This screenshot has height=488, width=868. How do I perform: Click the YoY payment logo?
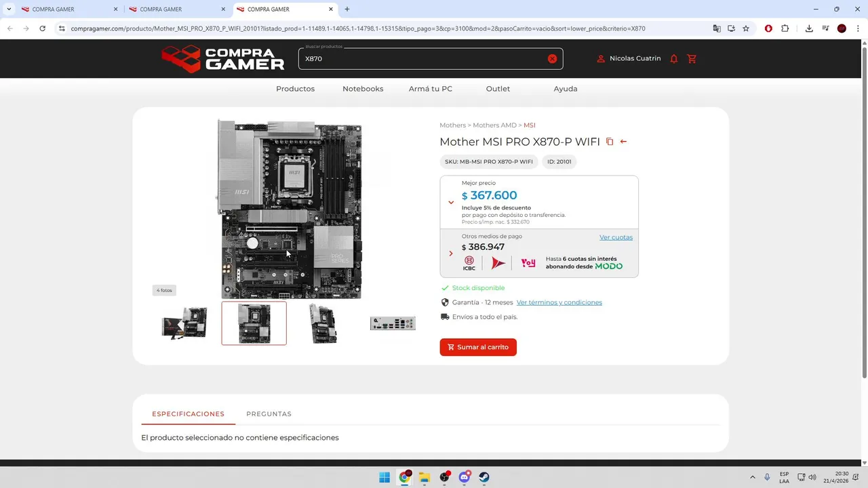pos(528,263)
